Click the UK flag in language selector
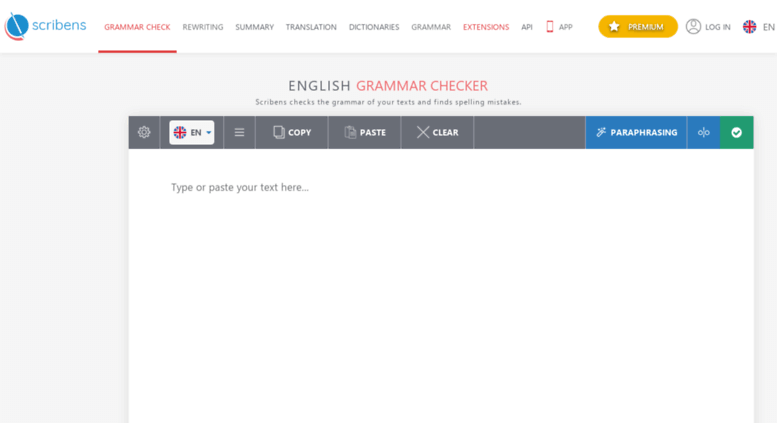This screenshot has height=423, width=777. click(180, 132)
